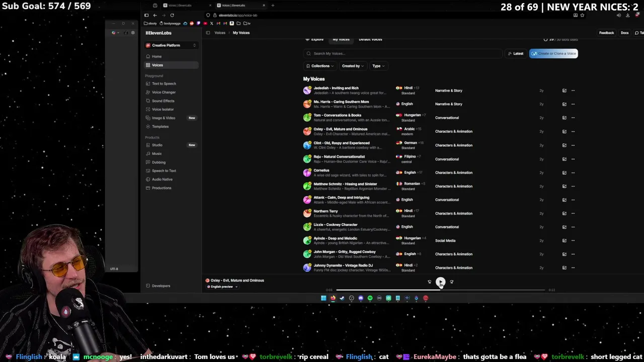Viewport: 644px width, 362px height.
Task: Open Voice Changer tool
Action: (164, 92)
